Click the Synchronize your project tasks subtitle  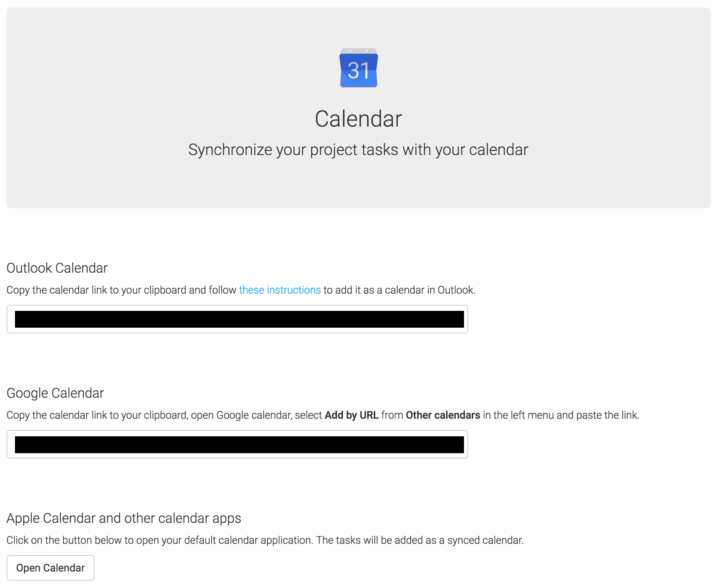tap(358, 150)
